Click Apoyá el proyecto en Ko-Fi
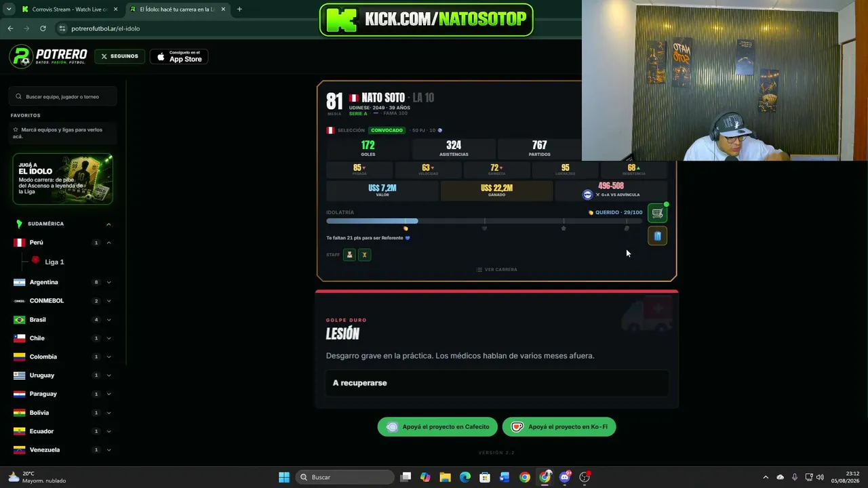The image size is (868, 488). pyautogui.click(x=559, y=427)
